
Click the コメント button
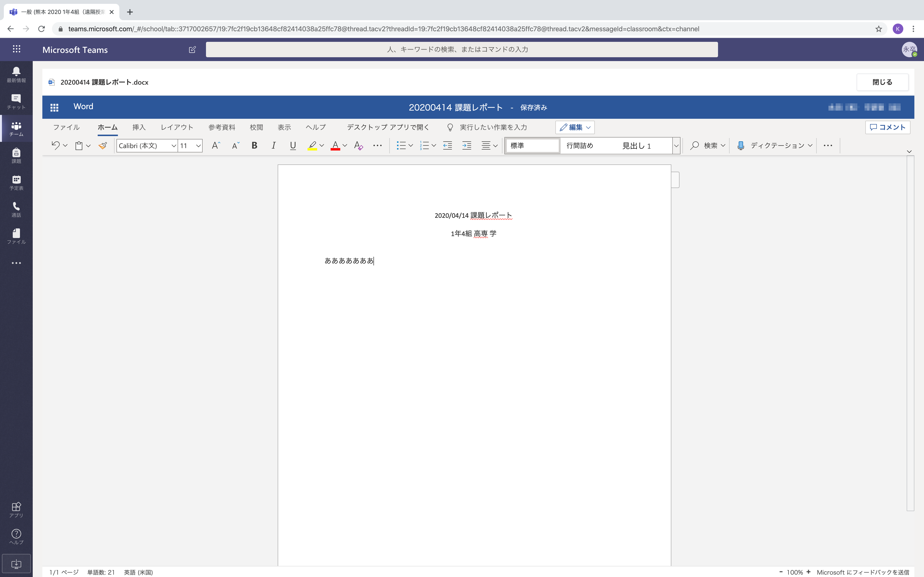tap(887, 127)
